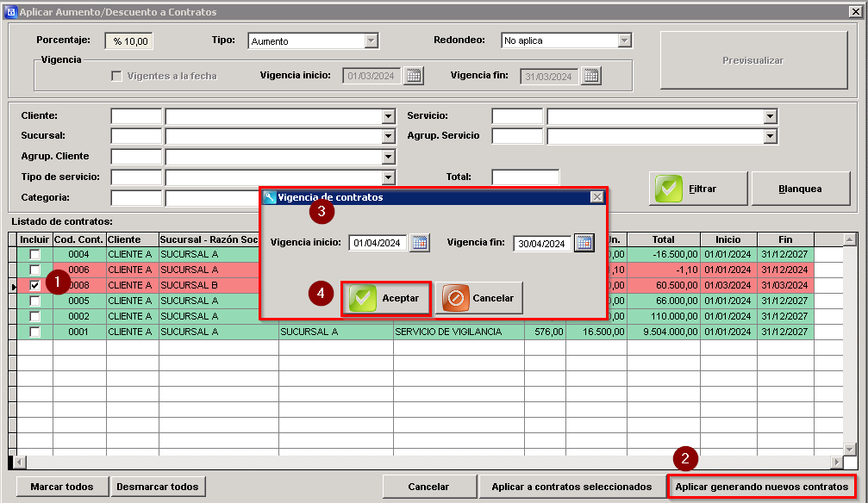This screenshot has height=503, width=868.
Task: Expand the Agrup. Servicio dropdown
Action: (x=770, y=136)
